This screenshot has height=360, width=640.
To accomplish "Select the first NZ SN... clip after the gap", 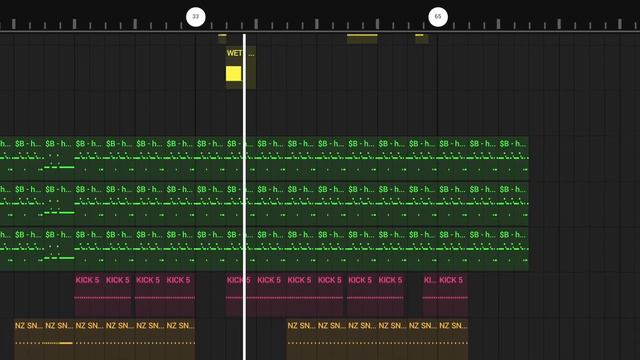I will (x=302, y=339).
